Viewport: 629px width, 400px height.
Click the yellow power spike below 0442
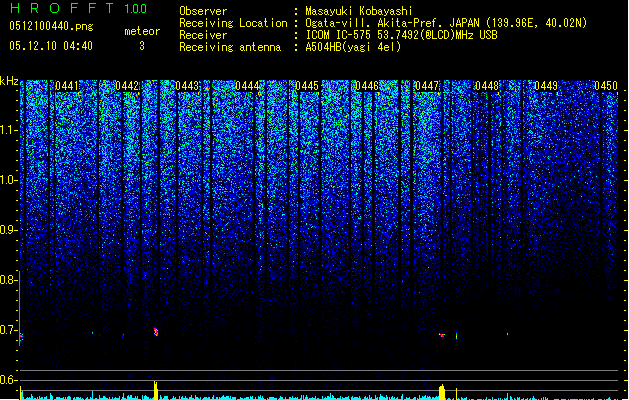[156, 390]
